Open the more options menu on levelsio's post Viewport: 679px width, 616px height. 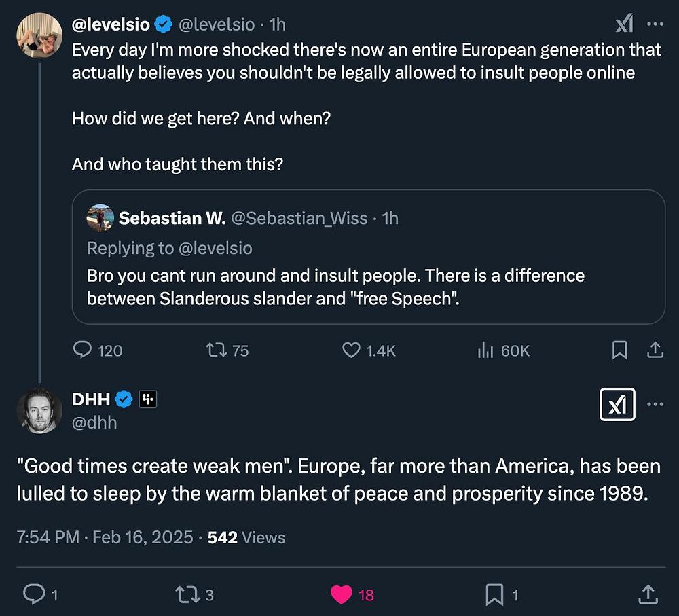(x=655, y=24)
